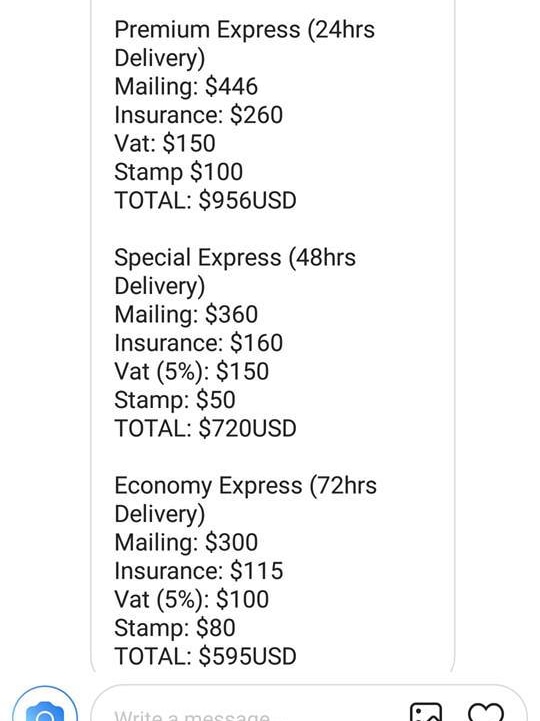Select the 'TOTAL: $720USD' line
The width and height of the screenshot is (540, 721).
(206, 429)
